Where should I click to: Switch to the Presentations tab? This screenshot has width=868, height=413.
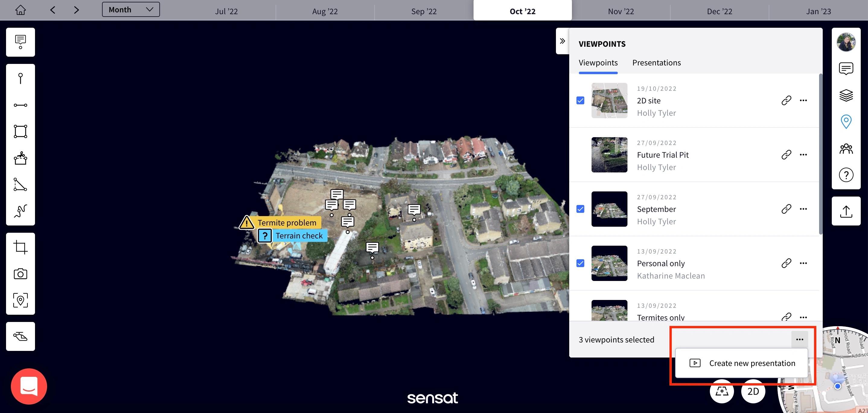pos(656,63)
